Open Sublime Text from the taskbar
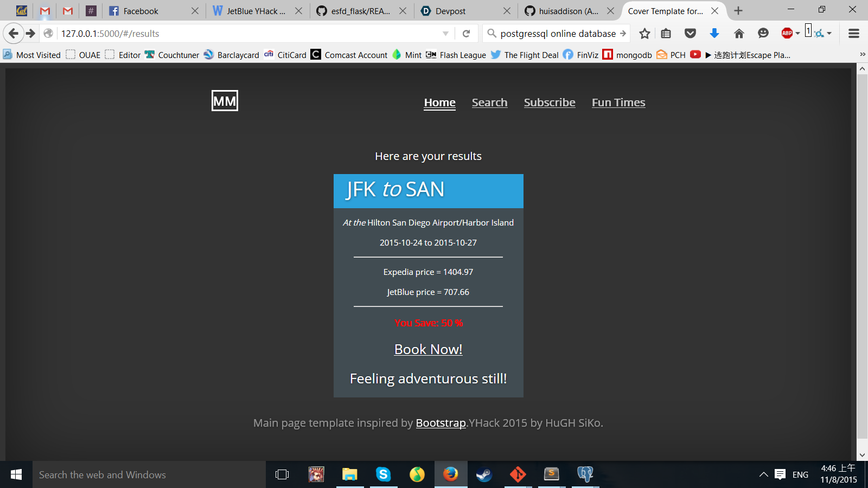Screen dimensions: 868x488 pyautogui.click(x=551, y=474)
